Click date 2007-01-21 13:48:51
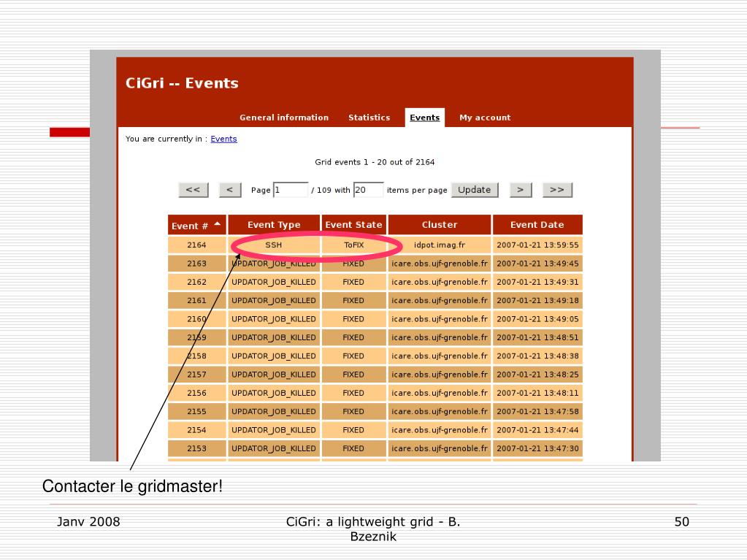Image resolution: width=747 pixels, height=560 pixels. coord(537,337)
